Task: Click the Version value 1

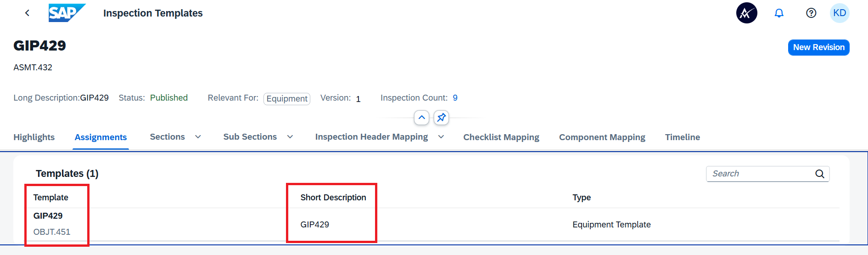Action: click(358, 99)
